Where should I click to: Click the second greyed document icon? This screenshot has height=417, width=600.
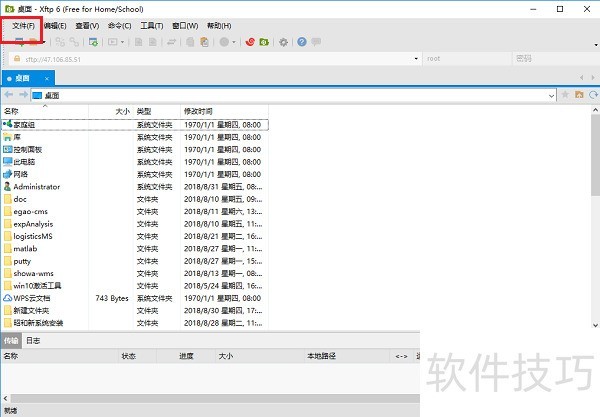coord(153,42)
